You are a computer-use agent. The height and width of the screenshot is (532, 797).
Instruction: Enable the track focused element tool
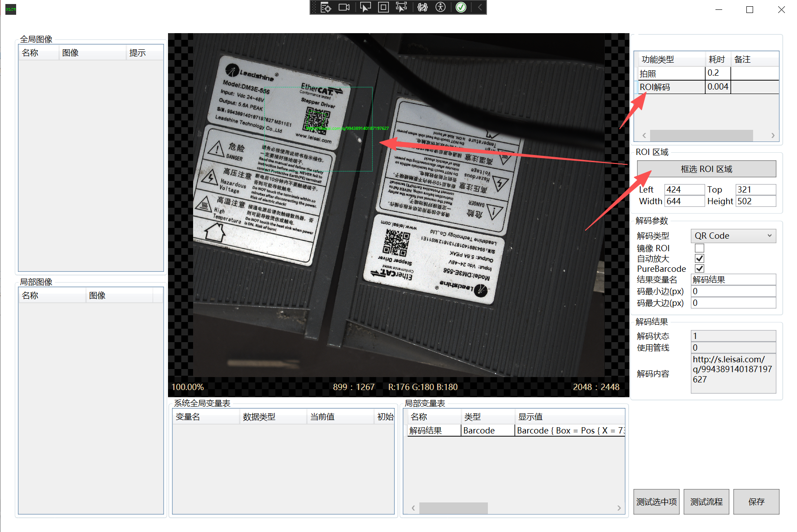(x=401, y=7)
